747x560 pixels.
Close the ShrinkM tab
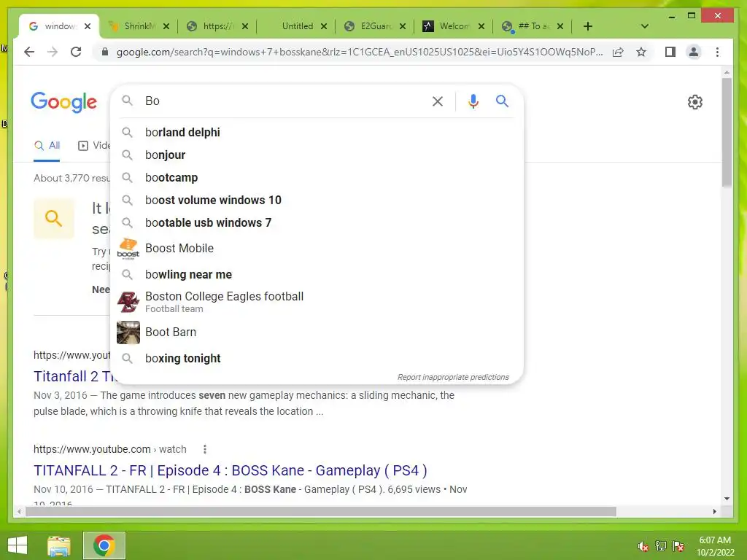166,26
